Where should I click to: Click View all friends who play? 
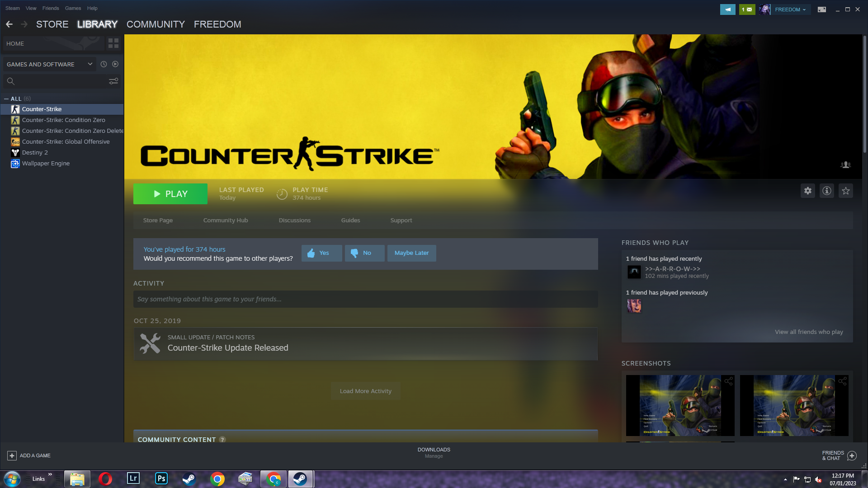[x=808, y=332]
